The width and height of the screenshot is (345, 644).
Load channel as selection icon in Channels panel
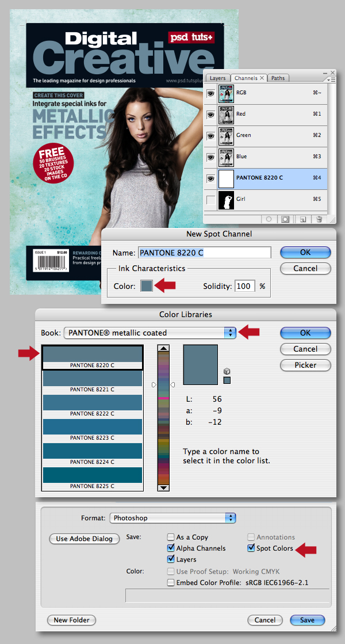pos(269,219)
